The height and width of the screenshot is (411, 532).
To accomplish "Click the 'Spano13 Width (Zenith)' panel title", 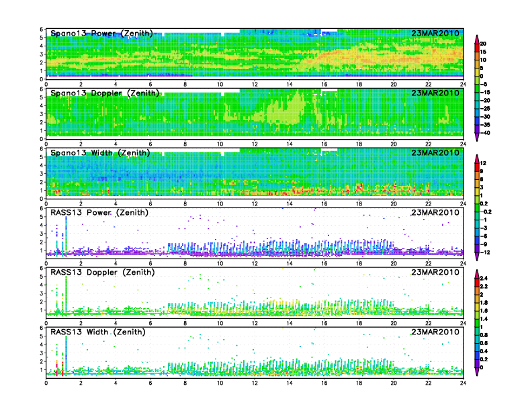I will 101,152.
